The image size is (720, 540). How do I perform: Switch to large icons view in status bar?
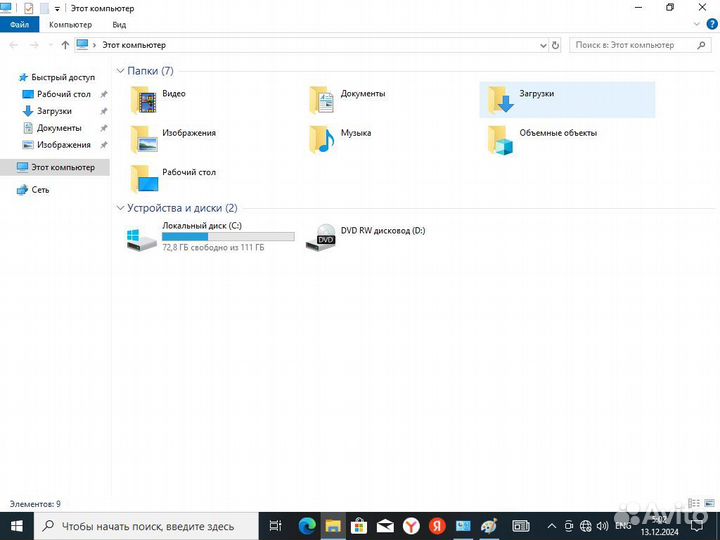[709, 504]
